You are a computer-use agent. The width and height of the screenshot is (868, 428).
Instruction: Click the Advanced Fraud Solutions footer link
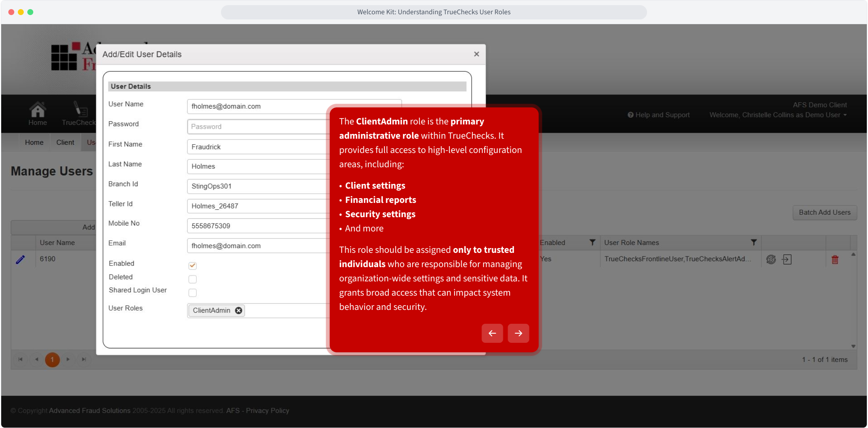pyautogui.click(x=89, y=411)
